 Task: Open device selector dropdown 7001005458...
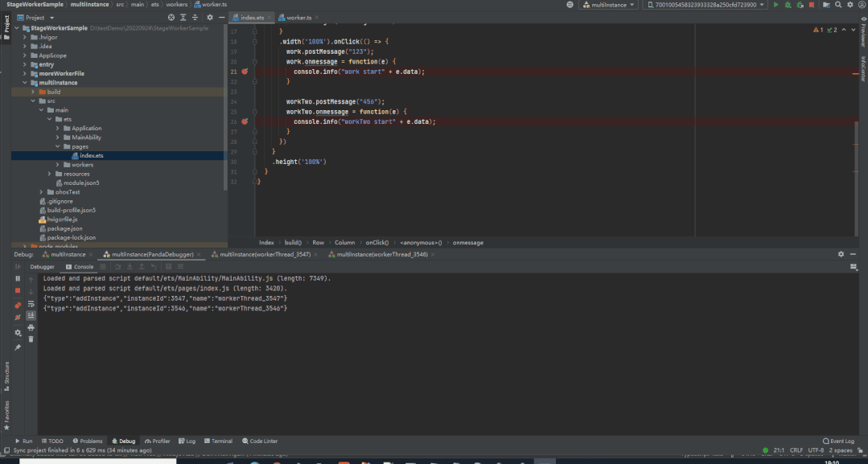point(705,5)
